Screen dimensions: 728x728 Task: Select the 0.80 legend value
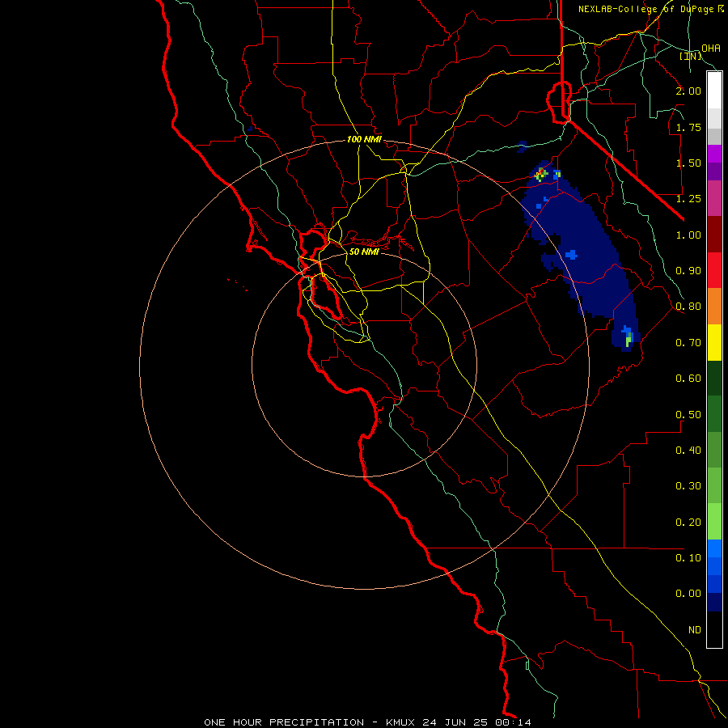pyautogui.click(x=688, y=307)
